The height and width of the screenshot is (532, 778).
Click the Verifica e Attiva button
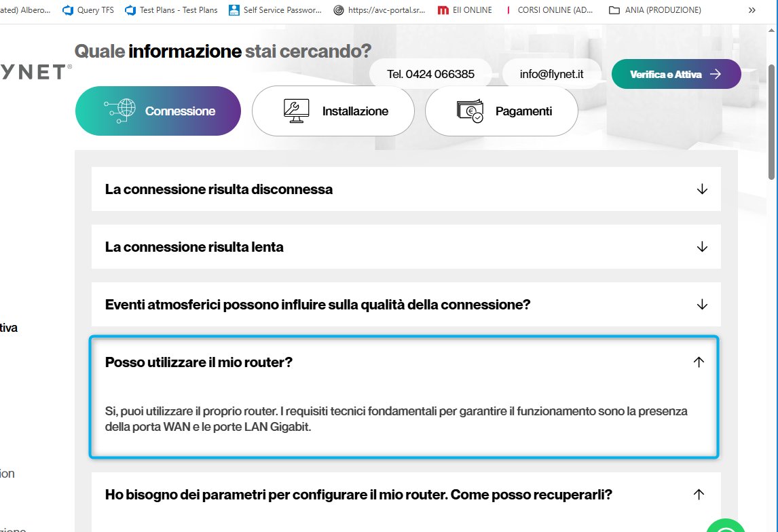coord(676,74)
